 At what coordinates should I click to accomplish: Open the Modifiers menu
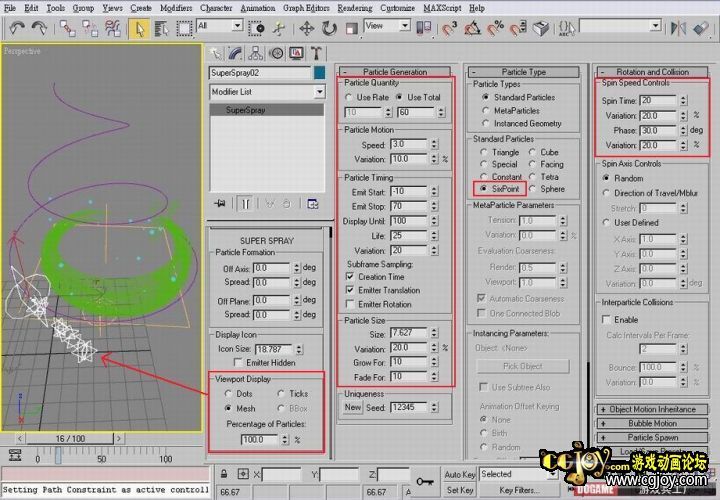pos(176,8)
